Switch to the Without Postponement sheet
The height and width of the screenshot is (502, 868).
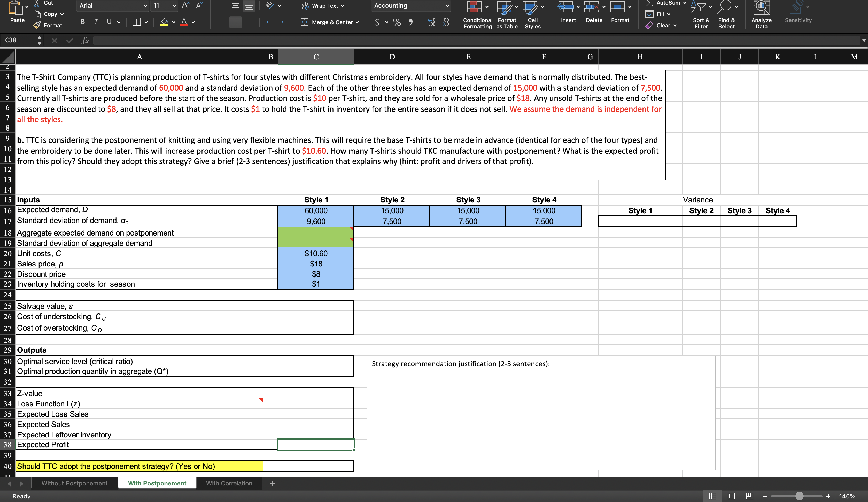tap(74, 483)
